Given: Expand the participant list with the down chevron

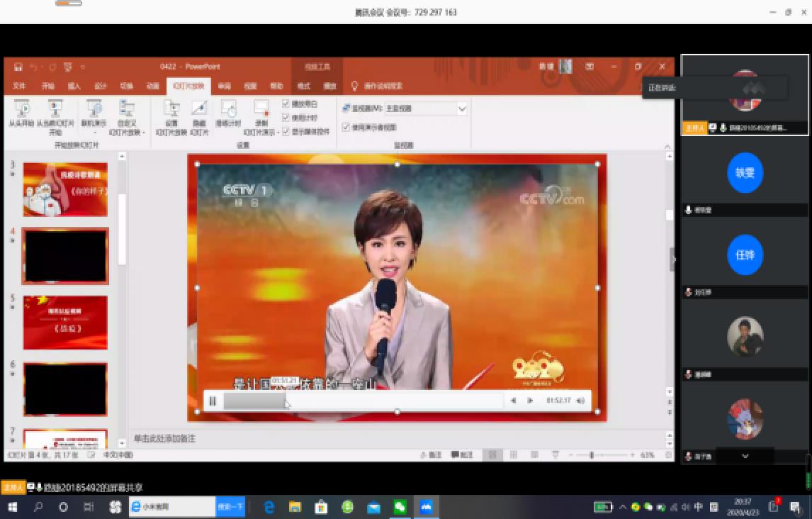Looking at the screenshot, I should pyautogui.click(x=745, y=456).
